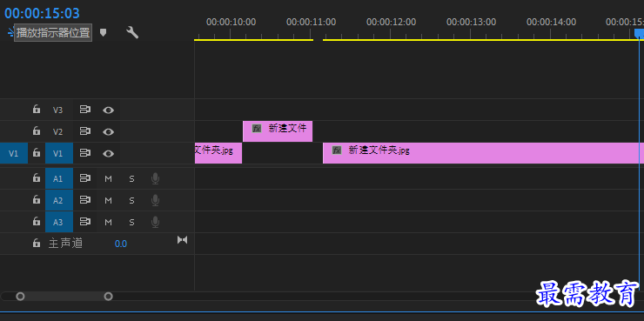
Task: Click the playhead timecode 00:00:15:03
Action: pos(42,13)
